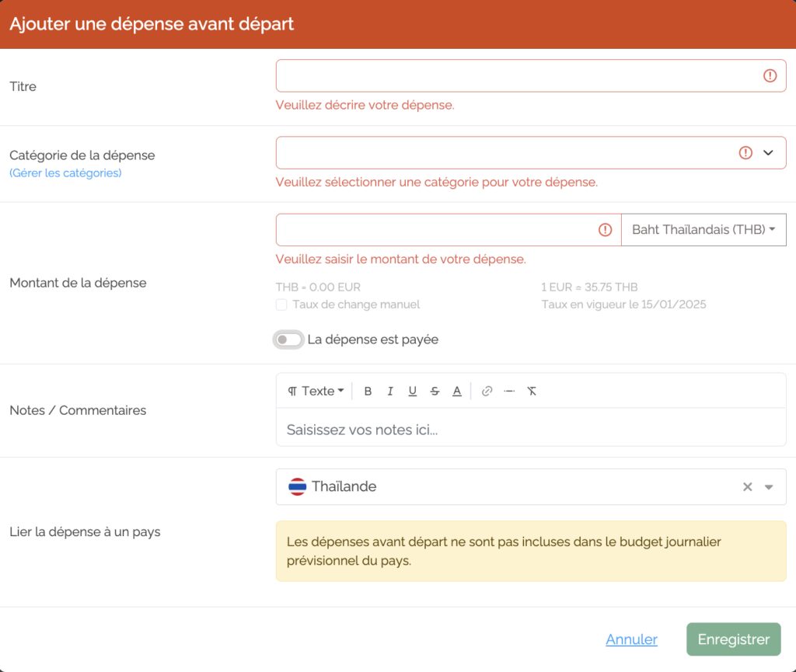Expand the country selector arrow
Image resolution: width=796 pixels, height=672 pixels.
click(x=769, y=487)
